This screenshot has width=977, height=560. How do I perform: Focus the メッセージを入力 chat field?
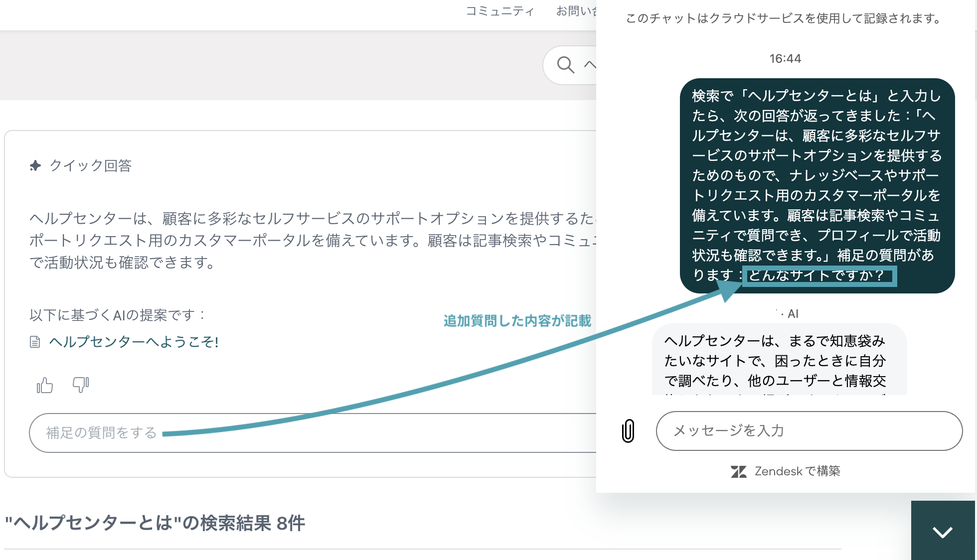pyautogui.click(x=809, y=431)
